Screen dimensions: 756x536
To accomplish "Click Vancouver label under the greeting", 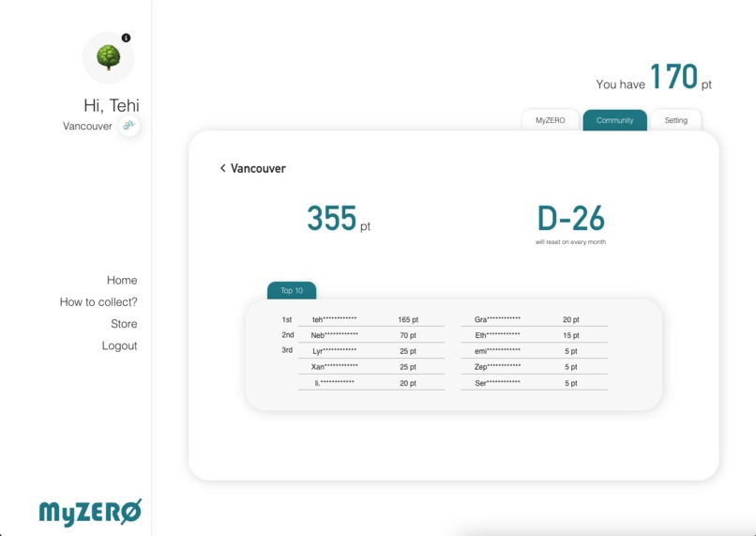I will (87, 126).
